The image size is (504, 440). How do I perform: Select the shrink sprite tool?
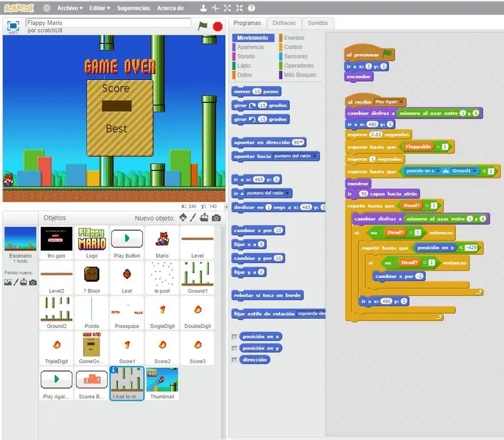[x=240, y=8]
